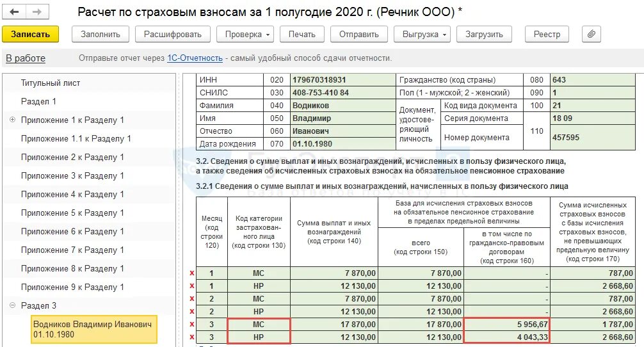
Task: Open Приложение 2 к Разделу 1
Action: coord(72,157)
